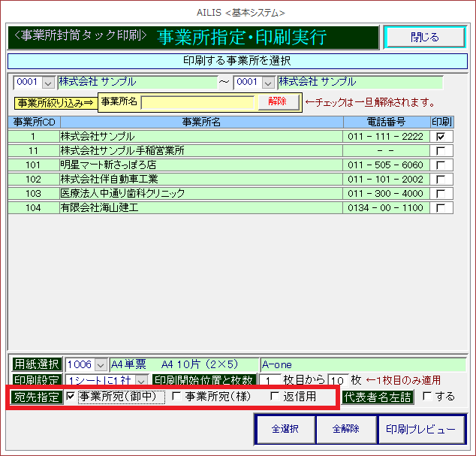Open 印刷プレビュー print preview
The height and width of the screenshot is (456, 476).
tap(420, 430)
